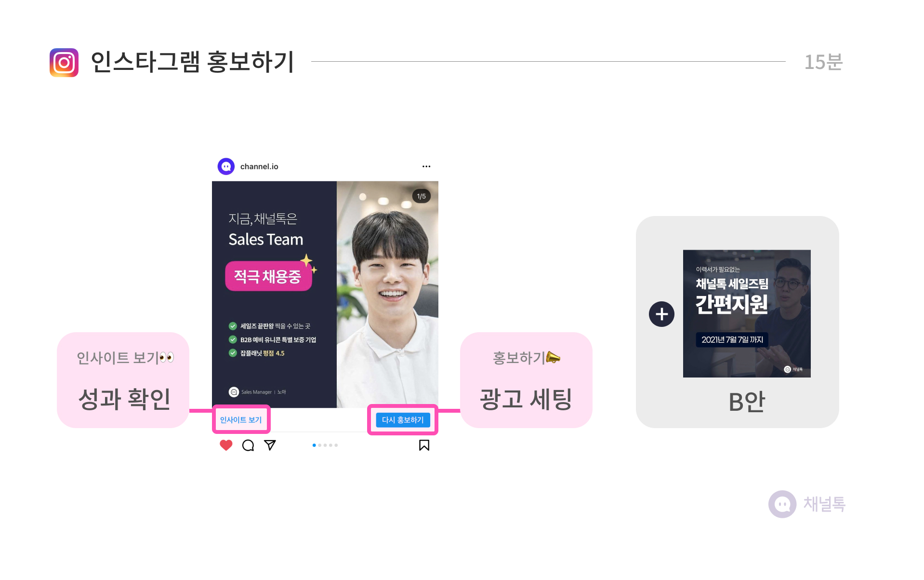Click the 잡플래닛 평점 4.5 check item

257,353
